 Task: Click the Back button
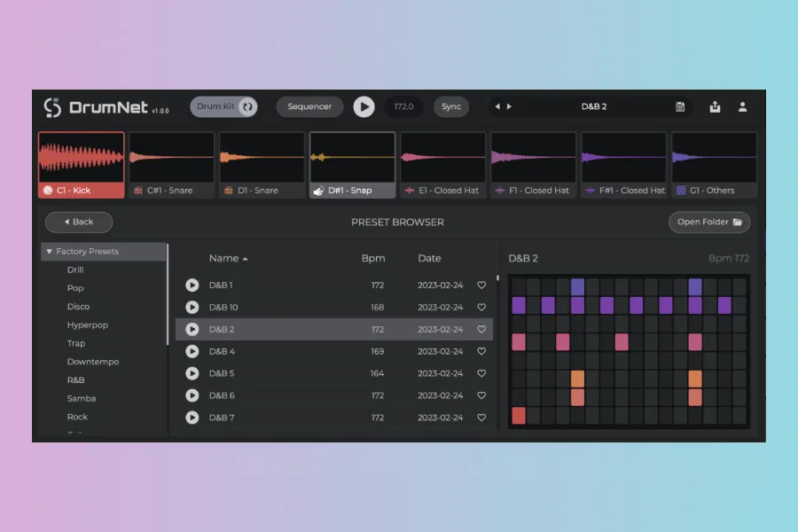click(x=79, y=222)
